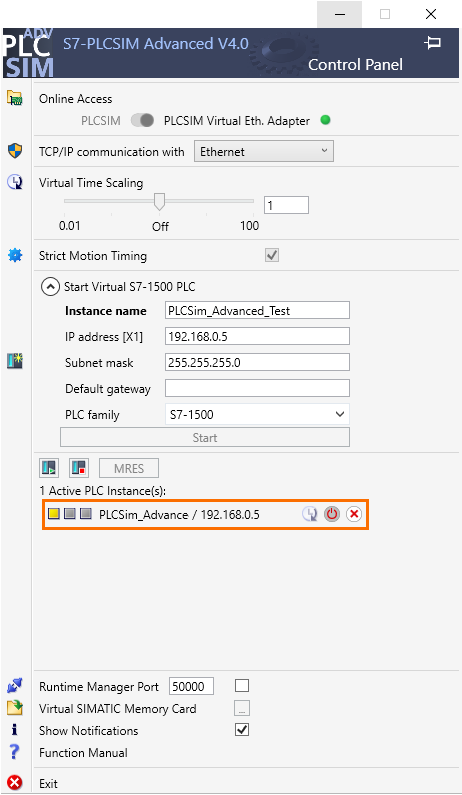Stop all PLC instances with the red square icon
Screen dimensions: 462x795
79,467
